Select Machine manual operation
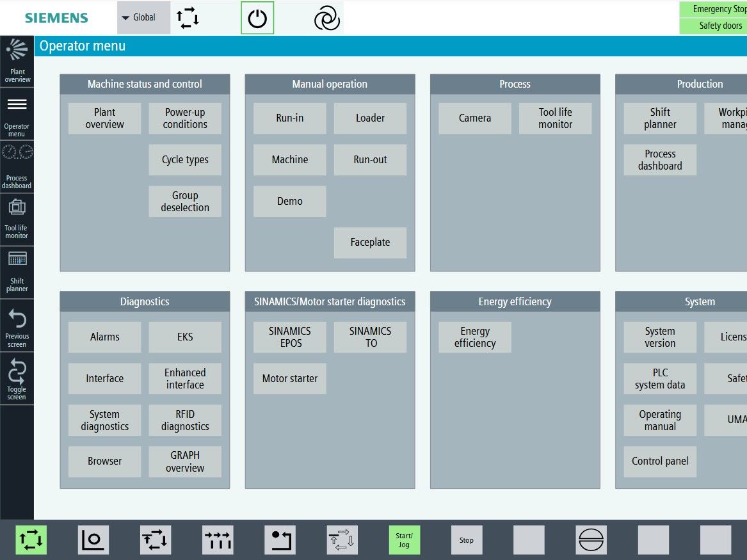This screenshot has height=560, width=747. click(290, 160)
